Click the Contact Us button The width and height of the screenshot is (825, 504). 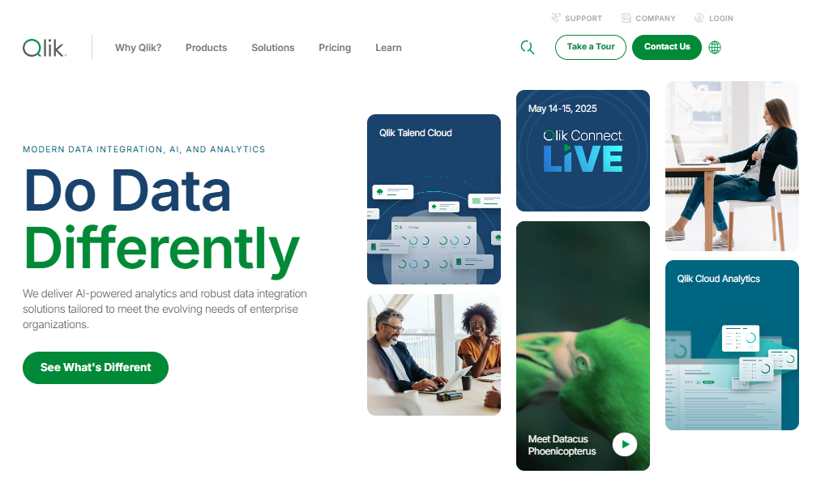coord(667,47)
